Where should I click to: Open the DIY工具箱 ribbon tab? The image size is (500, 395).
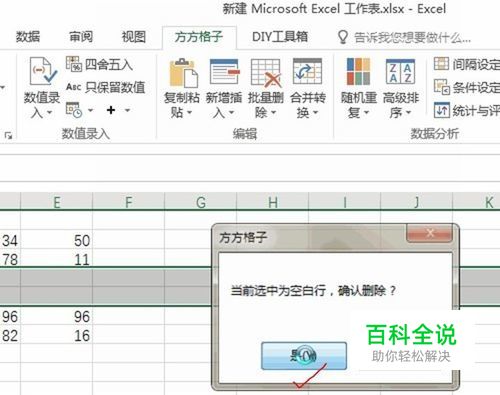tap(280, 37)
